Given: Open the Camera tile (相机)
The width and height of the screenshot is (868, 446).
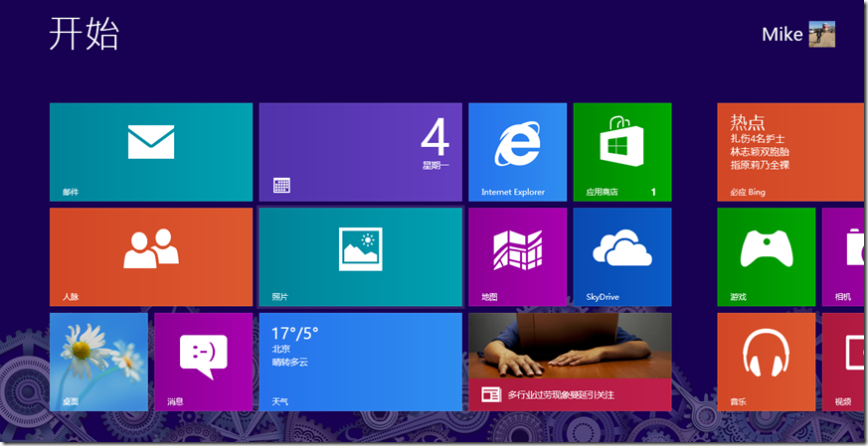Looking at the screenshot, I should (843, 256).
